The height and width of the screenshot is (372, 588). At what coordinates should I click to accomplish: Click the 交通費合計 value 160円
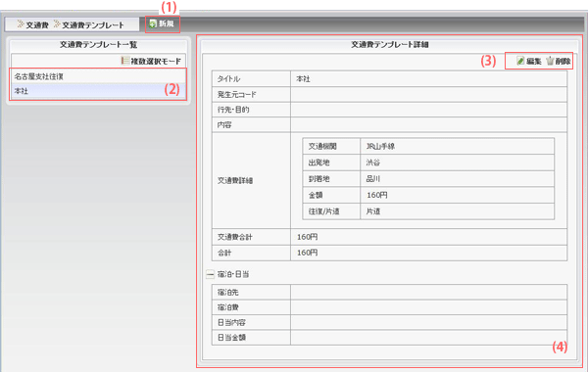click(x=307, y=237)
